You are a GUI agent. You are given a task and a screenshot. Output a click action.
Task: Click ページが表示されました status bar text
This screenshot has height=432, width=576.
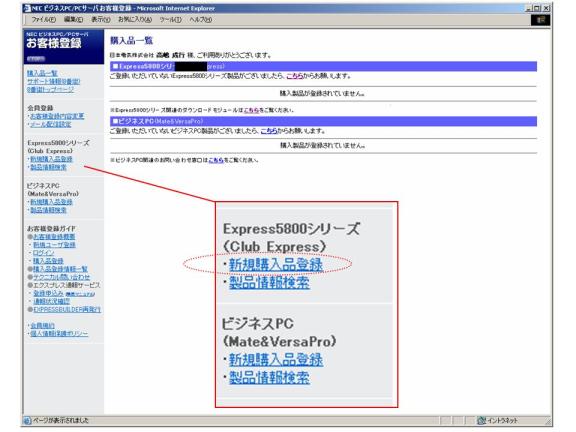pos(61,421)
